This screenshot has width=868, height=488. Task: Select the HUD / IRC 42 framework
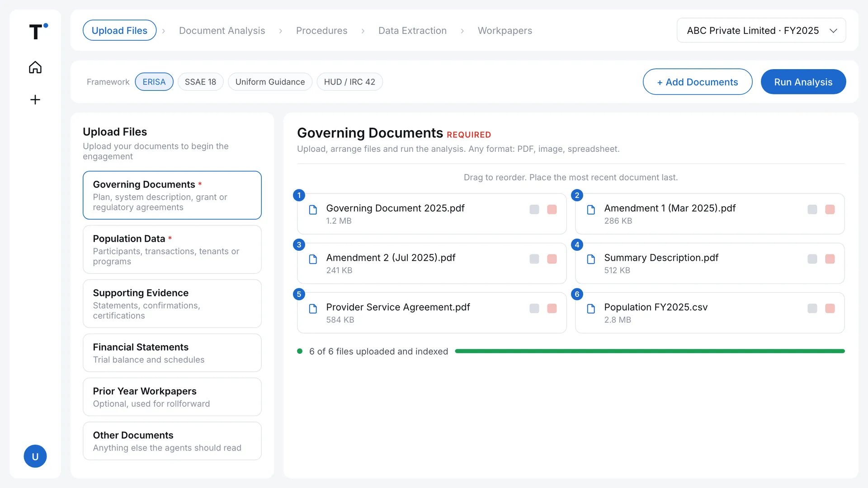(349, 82)
